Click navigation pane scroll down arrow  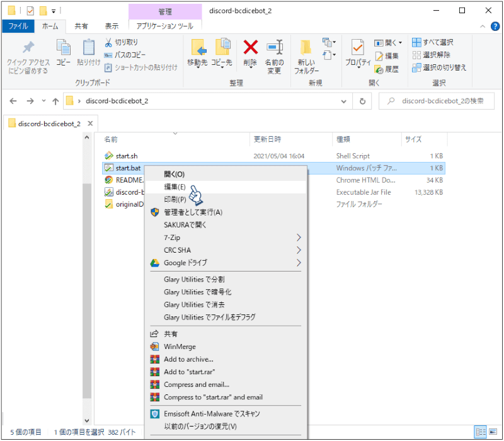tap(87, 420)
